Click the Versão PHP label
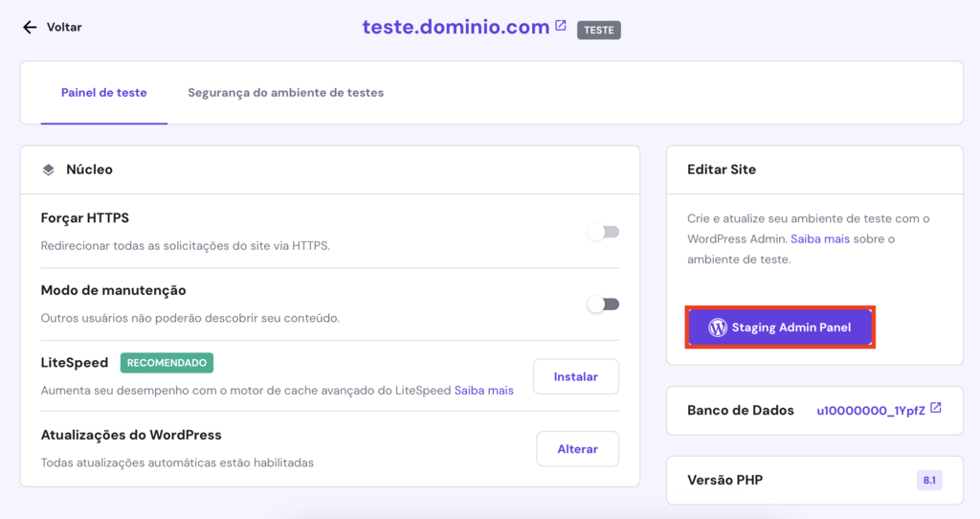Viewport: 980px width, 519px height. point(725,481)
